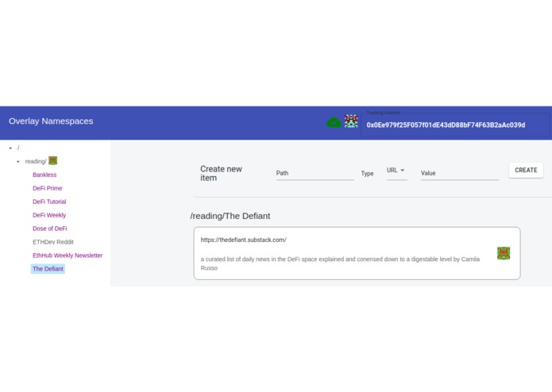
Task: Select the highlighted The Defiant item
Action: point(48,268)
